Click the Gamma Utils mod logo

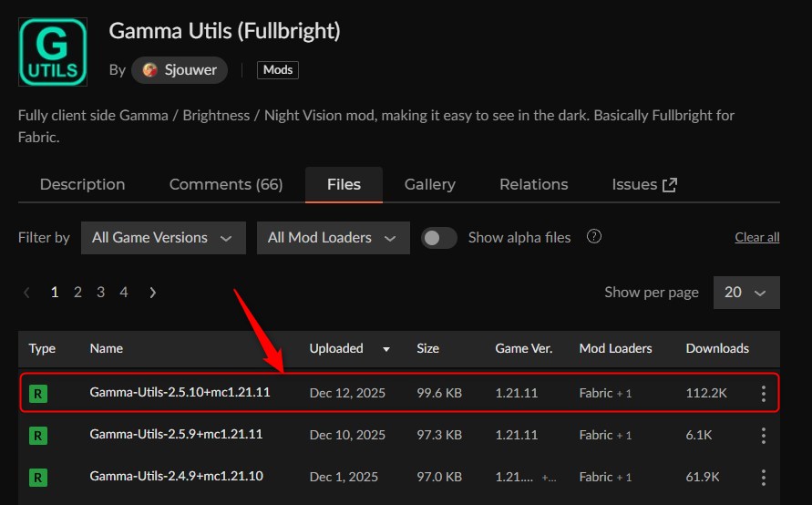[x=54, y=50]
